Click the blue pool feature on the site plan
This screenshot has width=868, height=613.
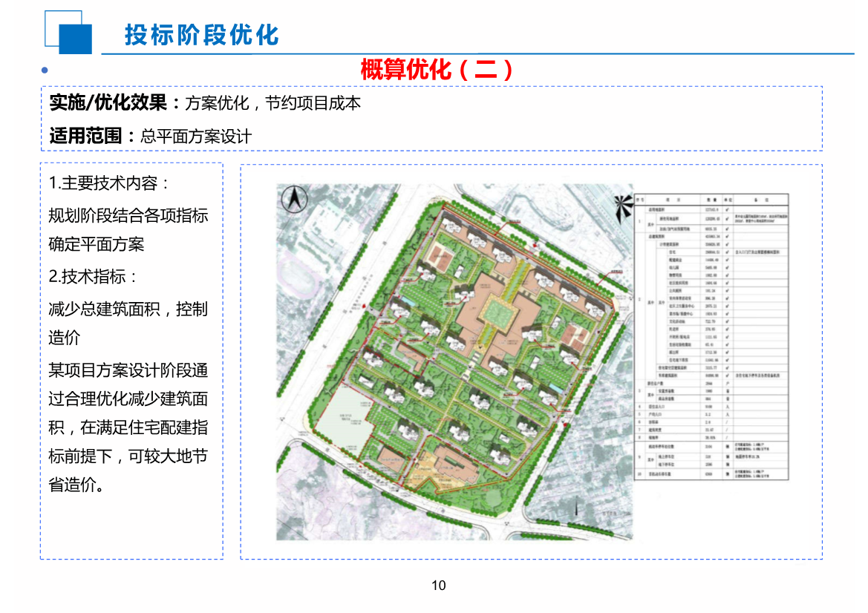click(410, 301)
